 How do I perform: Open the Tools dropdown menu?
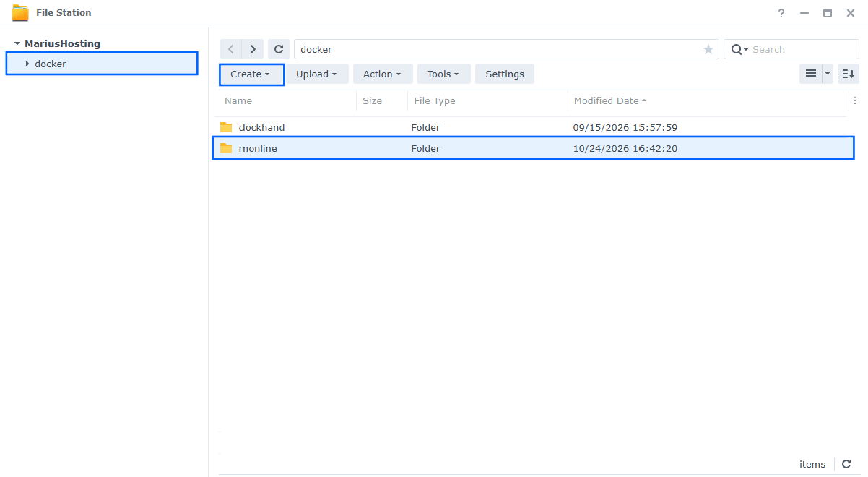pos(443,74)
